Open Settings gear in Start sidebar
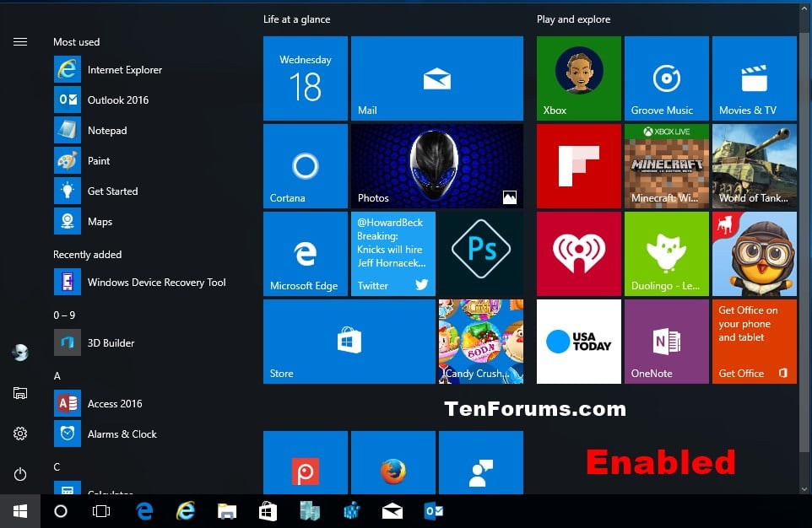Image resolution: width=812 pixels, height=528 pixels. [20, 434]
